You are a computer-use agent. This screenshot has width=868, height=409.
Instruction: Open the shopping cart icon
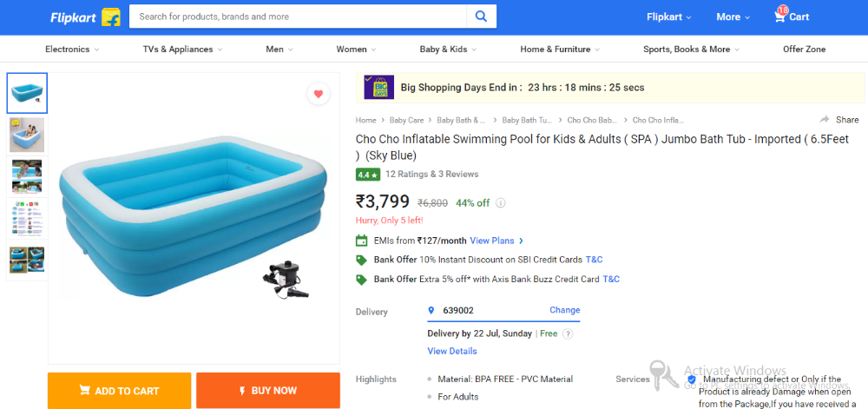point(780,16)
